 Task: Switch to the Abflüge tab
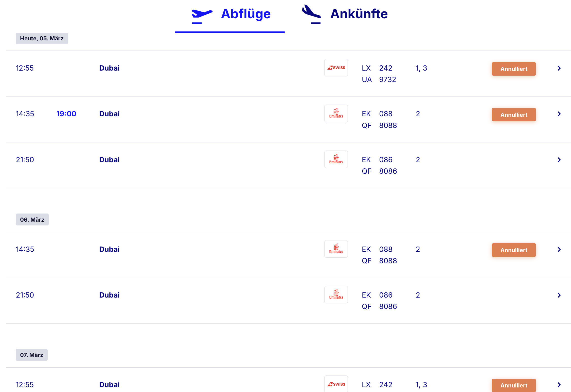245,14
